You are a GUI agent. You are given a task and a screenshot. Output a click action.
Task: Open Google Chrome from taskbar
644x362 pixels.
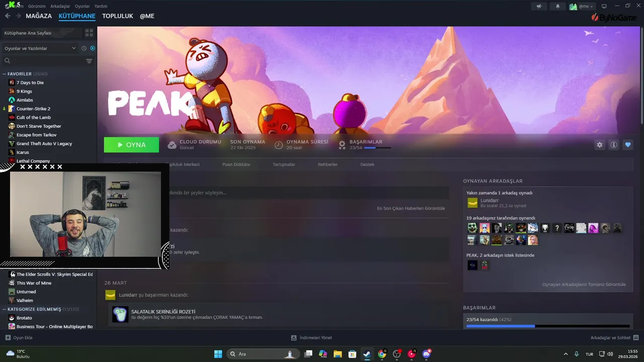(382, 354)
